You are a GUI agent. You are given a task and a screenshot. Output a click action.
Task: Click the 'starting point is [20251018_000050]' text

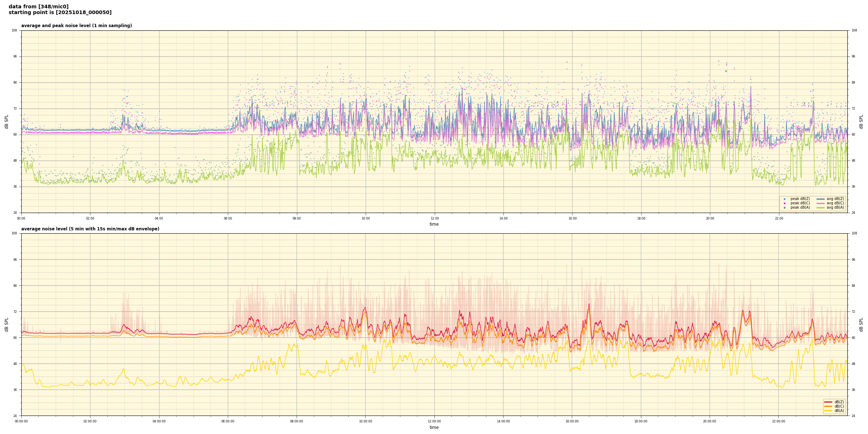click(x=60, y=13)
